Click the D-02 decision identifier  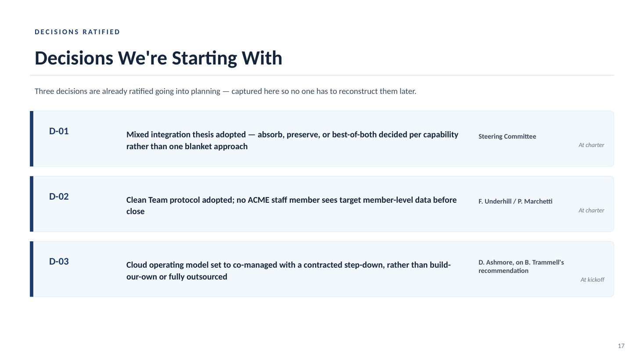[x=59, y=197]
